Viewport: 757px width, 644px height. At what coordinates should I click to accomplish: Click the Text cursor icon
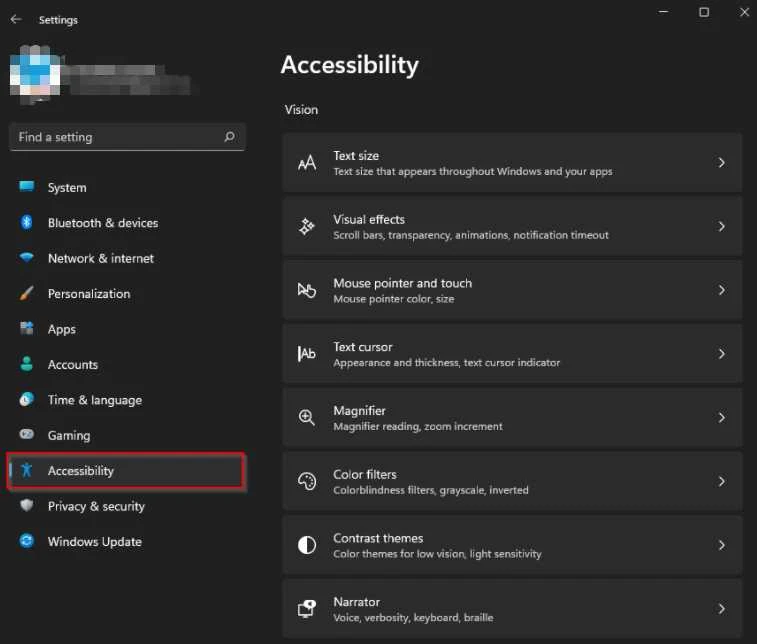pos(307,354)
